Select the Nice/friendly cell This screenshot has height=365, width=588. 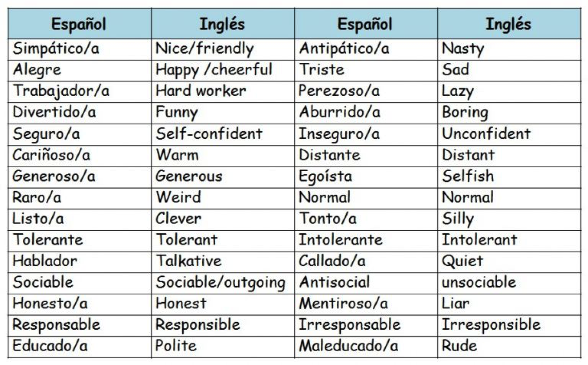click(x=204, y=49)
